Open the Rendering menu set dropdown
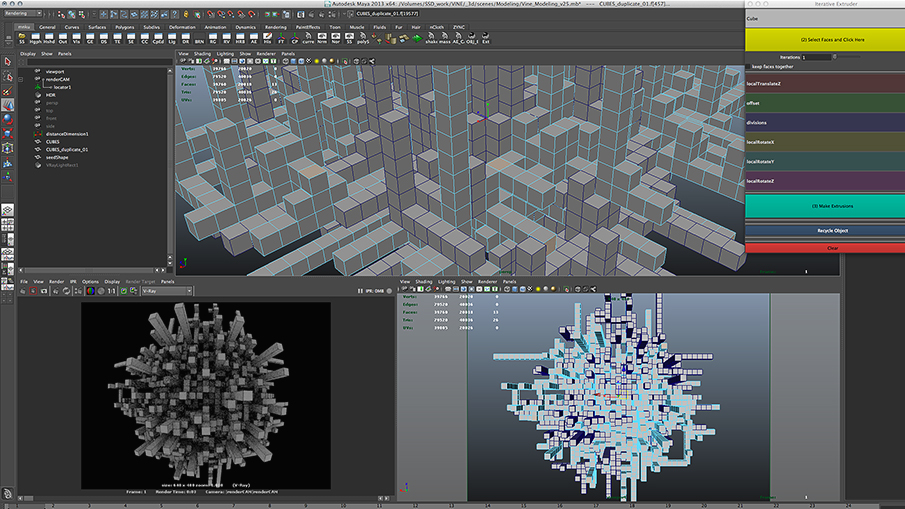This screenshot has width=905, height=509. 24,13
